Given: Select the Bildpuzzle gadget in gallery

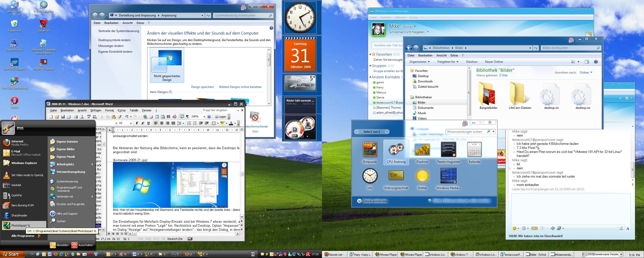Looking at the screenshot, I should (x=370, y=152).
